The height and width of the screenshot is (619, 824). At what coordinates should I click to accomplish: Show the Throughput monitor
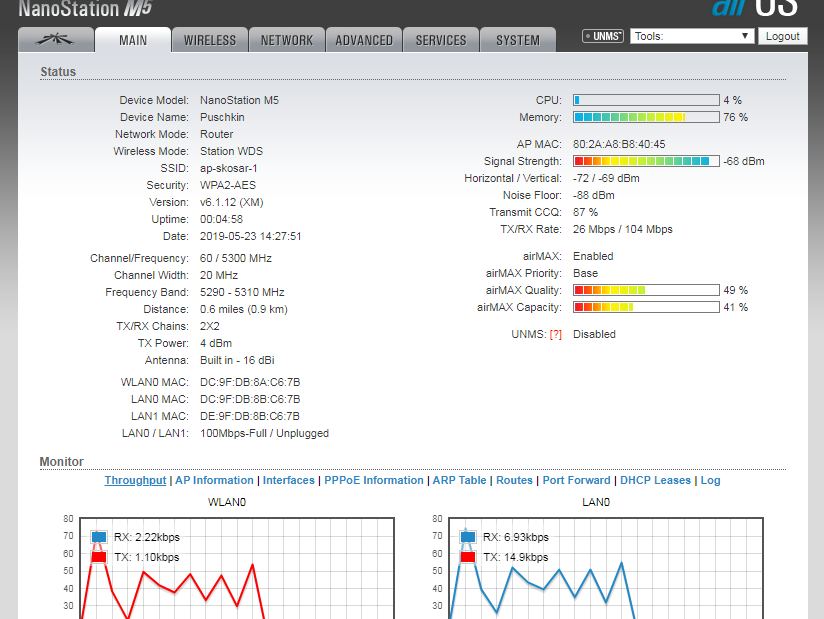[x=136, y=480]
